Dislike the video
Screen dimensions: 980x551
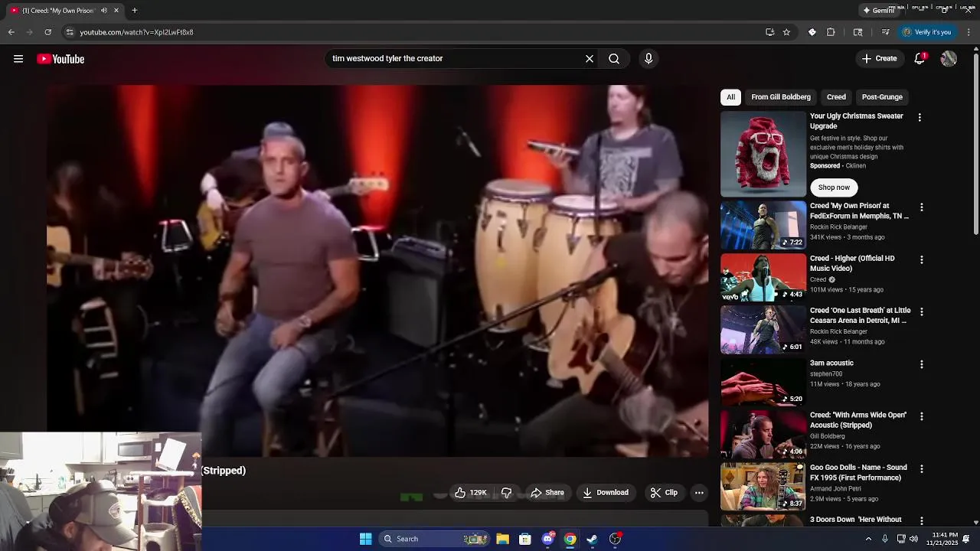tap(506, 493)
